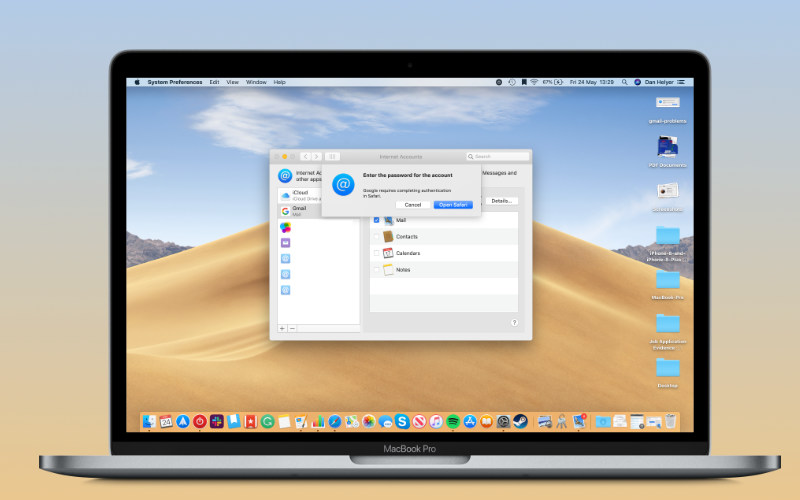The width and height of the screenshot is (800, 500).
Task: Click the Open Safari button
Action: click(x=453, y=205)
